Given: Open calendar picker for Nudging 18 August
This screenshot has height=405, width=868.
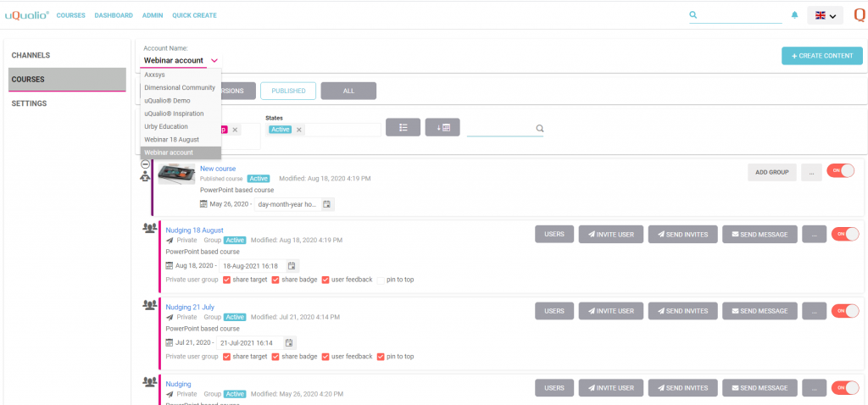Looking at the screenshot, I should 291,266.
